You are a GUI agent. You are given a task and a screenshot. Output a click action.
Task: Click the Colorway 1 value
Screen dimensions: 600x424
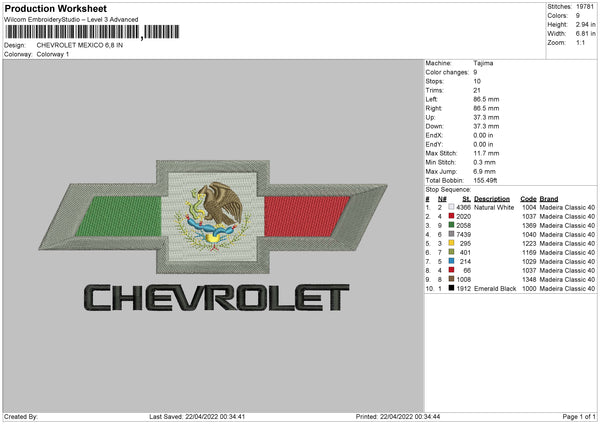(53, 54)
